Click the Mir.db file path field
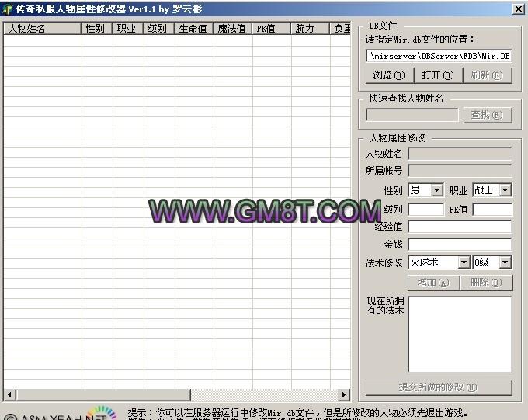The height and width of the screenshot is (420, 528). coord(438,56)
